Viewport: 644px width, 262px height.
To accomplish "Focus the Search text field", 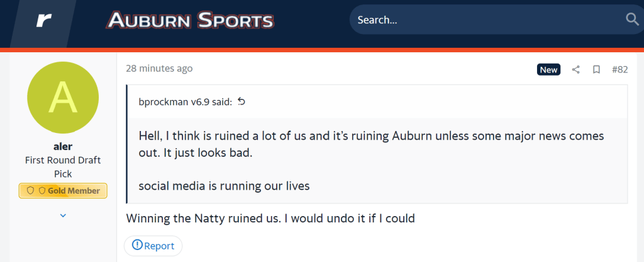I will point(484,20).
